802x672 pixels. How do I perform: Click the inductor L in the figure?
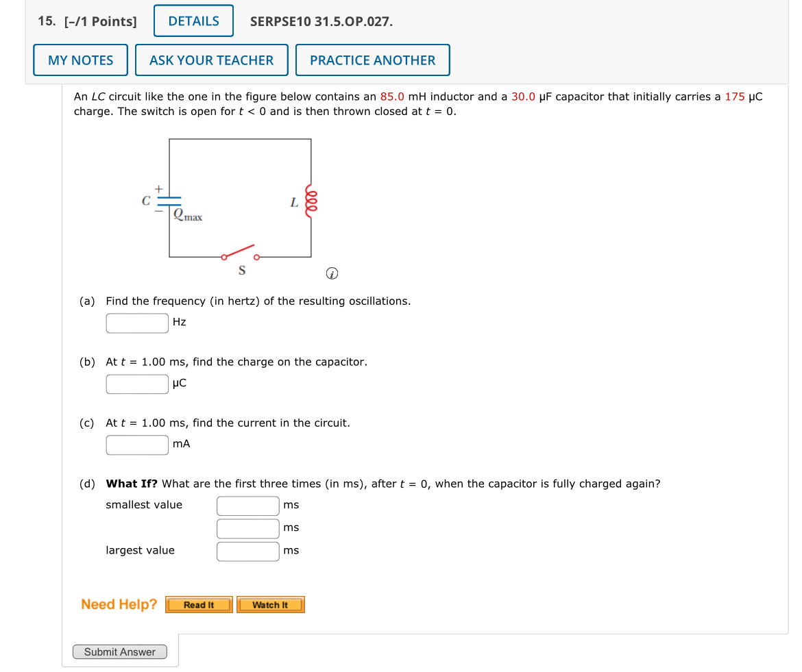[309, 201]
